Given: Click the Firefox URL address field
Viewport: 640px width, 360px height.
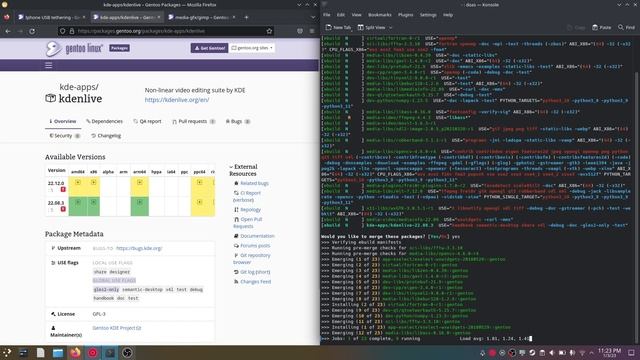Looking at the screenshot, I should [167, 31].
